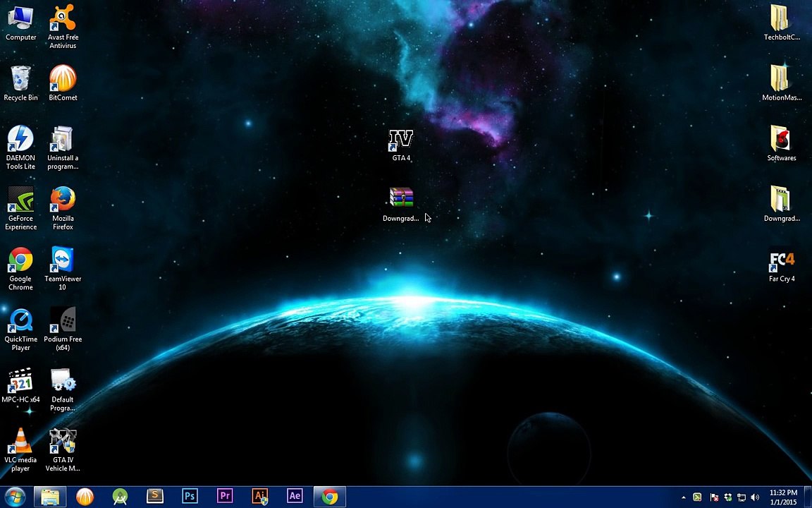812x508 pixels.
Task: Click the Show desktop strip
Action: click(808, 497)
